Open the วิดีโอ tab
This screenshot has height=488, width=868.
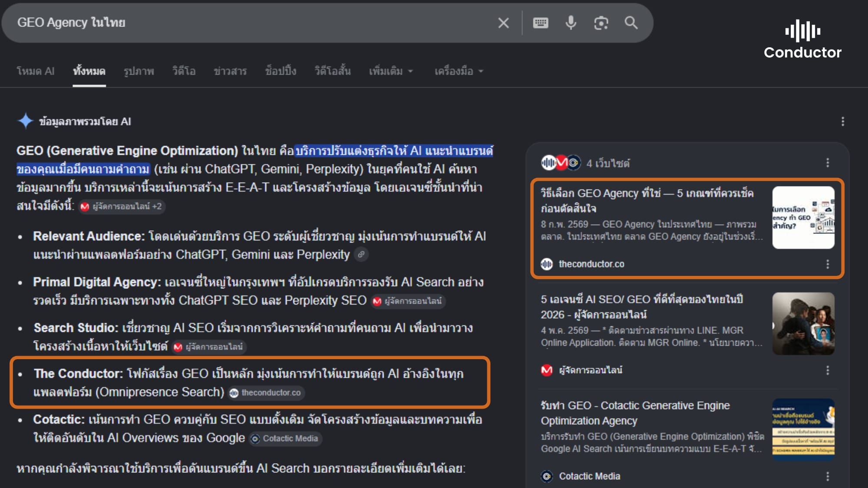click(184, 71)
